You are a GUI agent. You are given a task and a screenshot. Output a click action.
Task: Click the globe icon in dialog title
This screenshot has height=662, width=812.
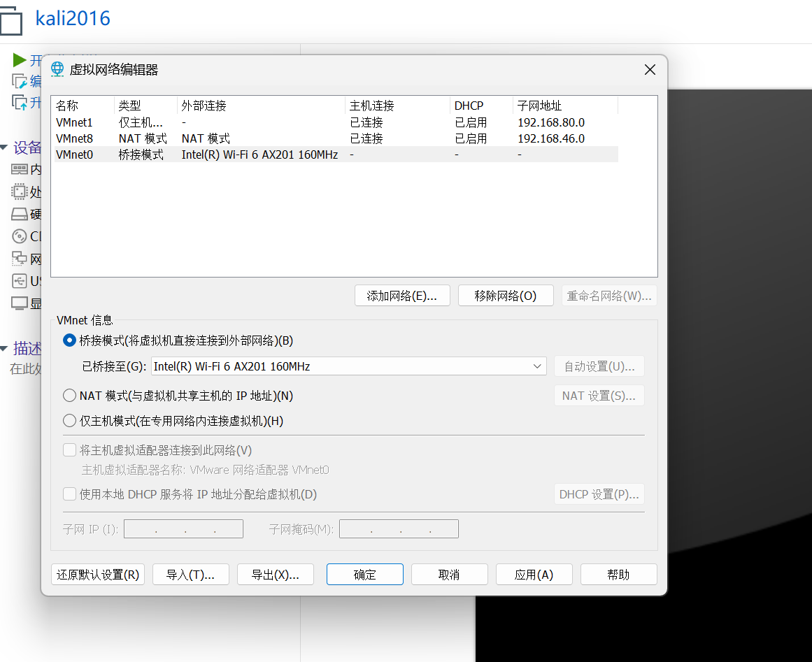coord(57,69)
